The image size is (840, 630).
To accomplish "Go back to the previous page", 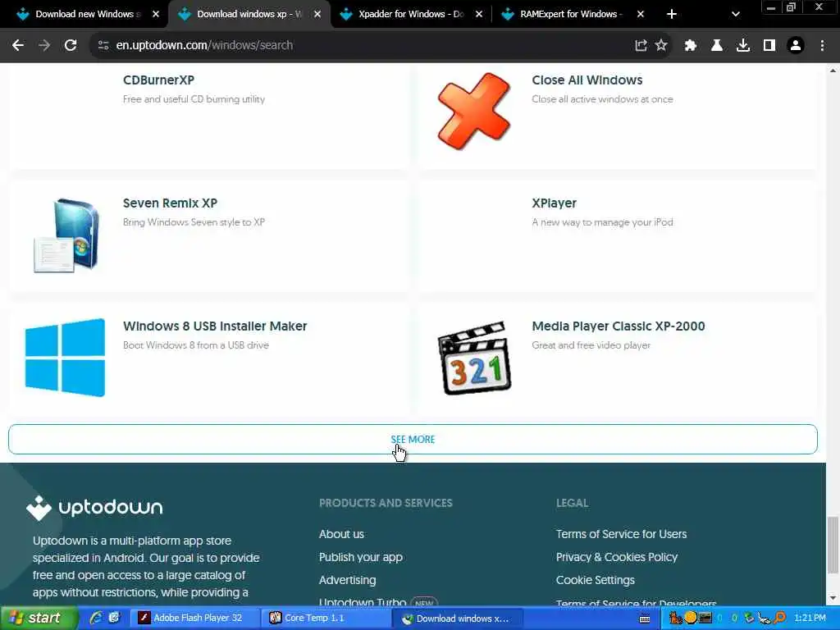I will click(18, 46).
